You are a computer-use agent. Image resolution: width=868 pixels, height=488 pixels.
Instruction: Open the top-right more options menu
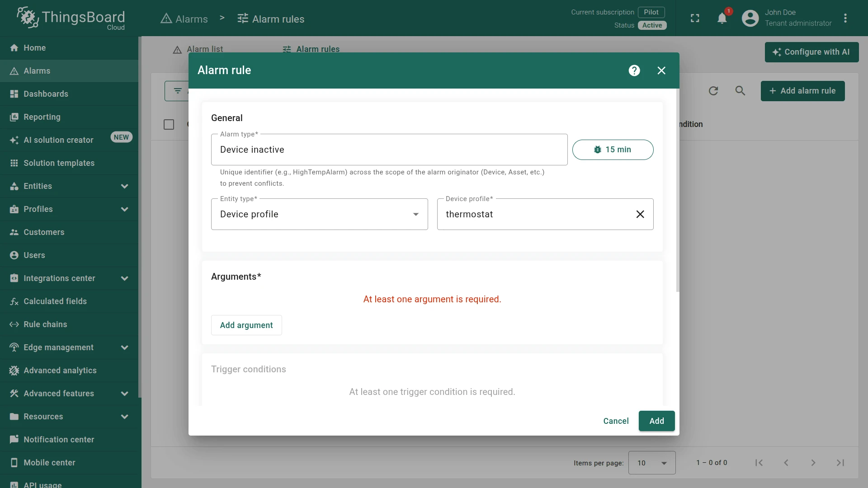point(845,18)
